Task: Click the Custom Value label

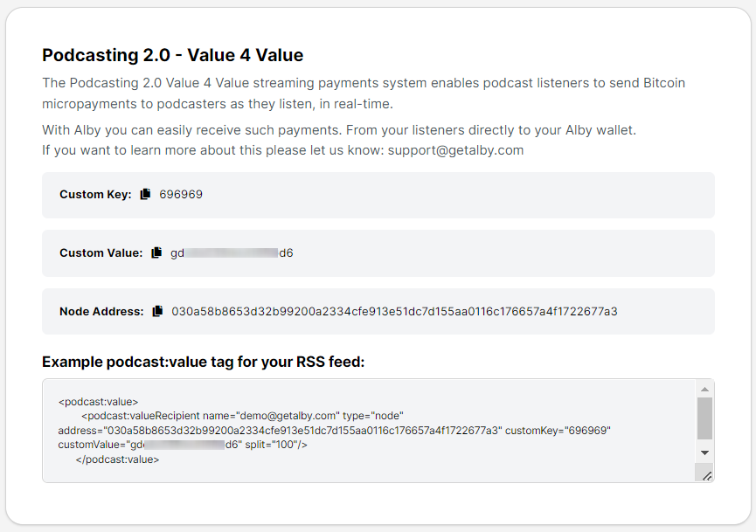Action: click(101, 253)
